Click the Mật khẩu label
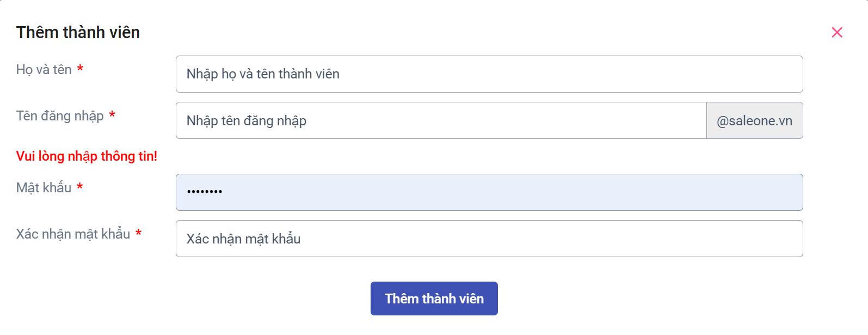This screenshot has height=335, width=868. [44, 188]
